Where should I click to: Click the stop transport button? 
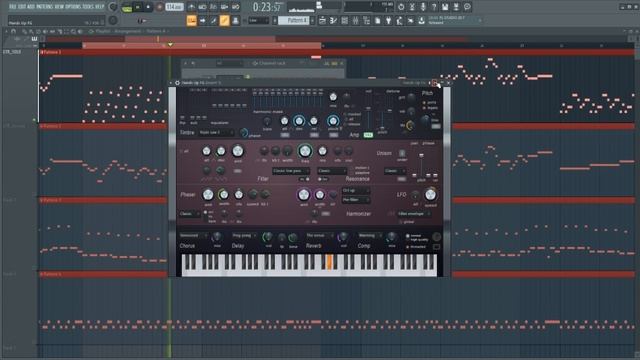(148, 7)
